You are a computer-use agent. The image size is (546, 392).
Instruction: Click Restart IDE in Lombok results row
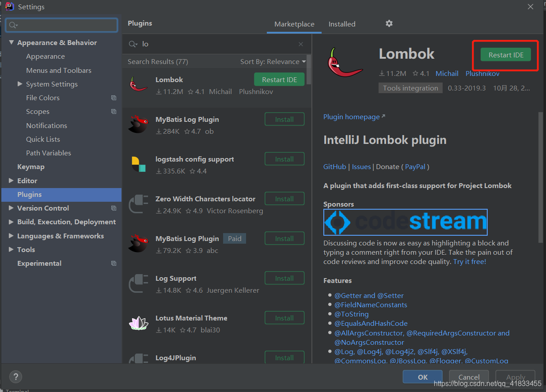click(x=279, y=79)
